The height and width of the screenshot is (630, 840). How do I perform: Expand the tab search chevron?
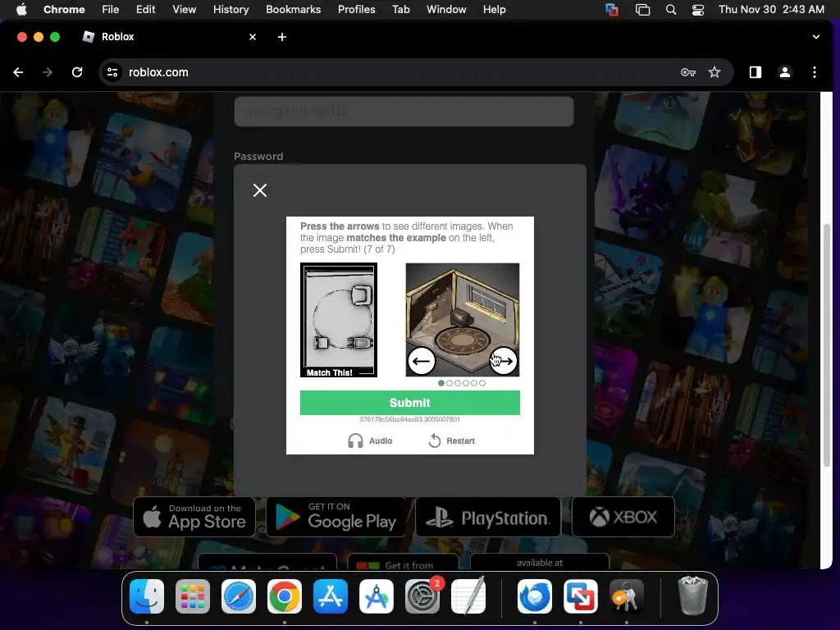click(x=816, y=37)
